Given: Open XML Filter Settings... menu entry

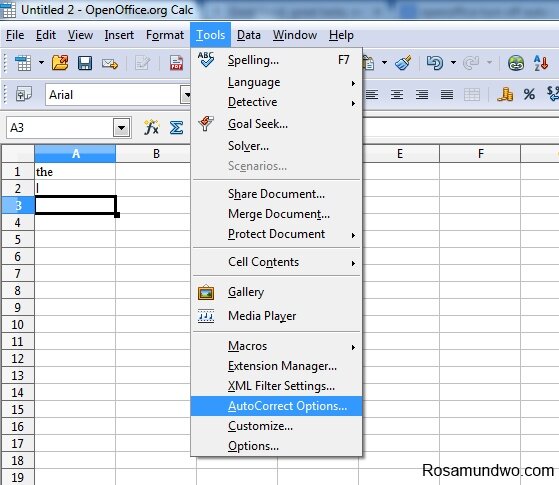Looking at the screenshot, I should 277,386.
